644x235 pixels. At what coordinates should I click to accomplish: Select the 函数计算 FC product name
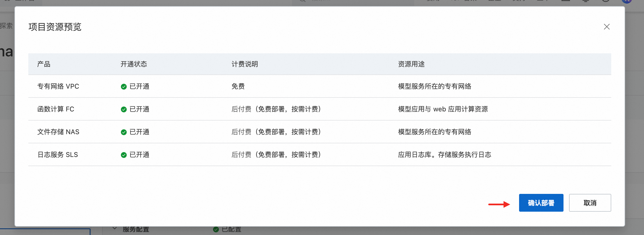click(56, 109)
